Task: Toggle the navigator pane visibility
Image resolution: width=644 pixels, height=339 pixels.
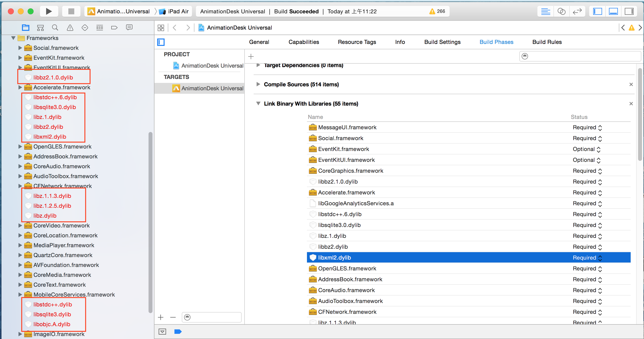Action: 597,11
